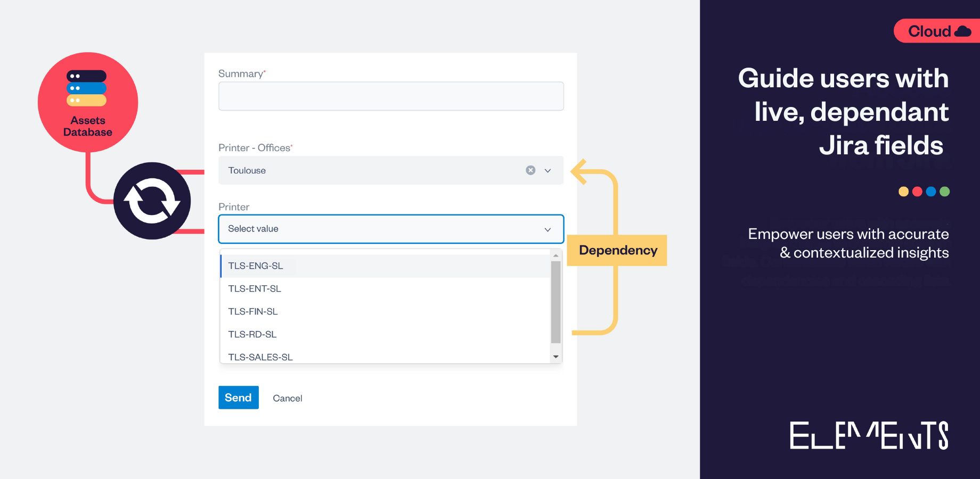Click the synchronization refresh icon
The height and width of the screenshot is (479, 980).
pyautogui.click(x=152, y=200)
